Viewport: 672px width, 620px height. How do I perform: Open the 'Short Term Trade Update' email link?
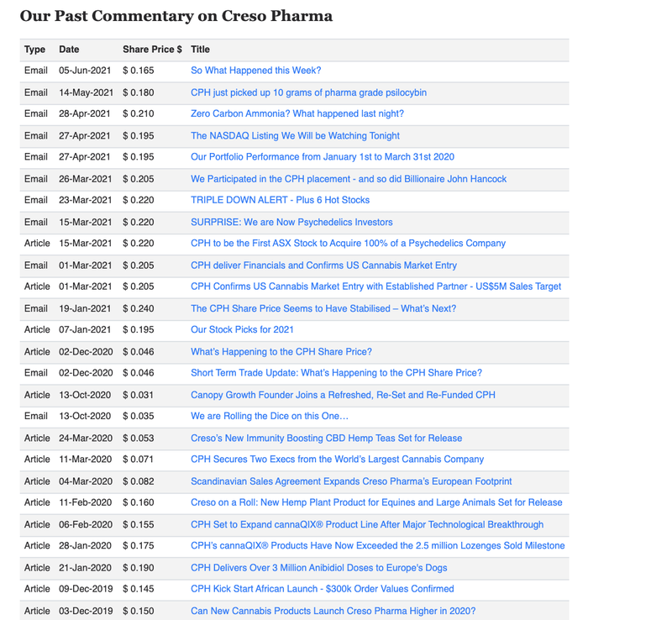click(337, 374)
